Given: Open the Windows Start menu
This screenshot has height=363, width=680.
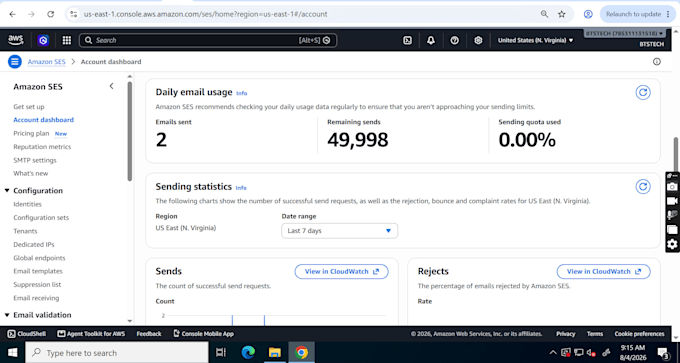Looking at the screenshot, I should coord(13,353).
